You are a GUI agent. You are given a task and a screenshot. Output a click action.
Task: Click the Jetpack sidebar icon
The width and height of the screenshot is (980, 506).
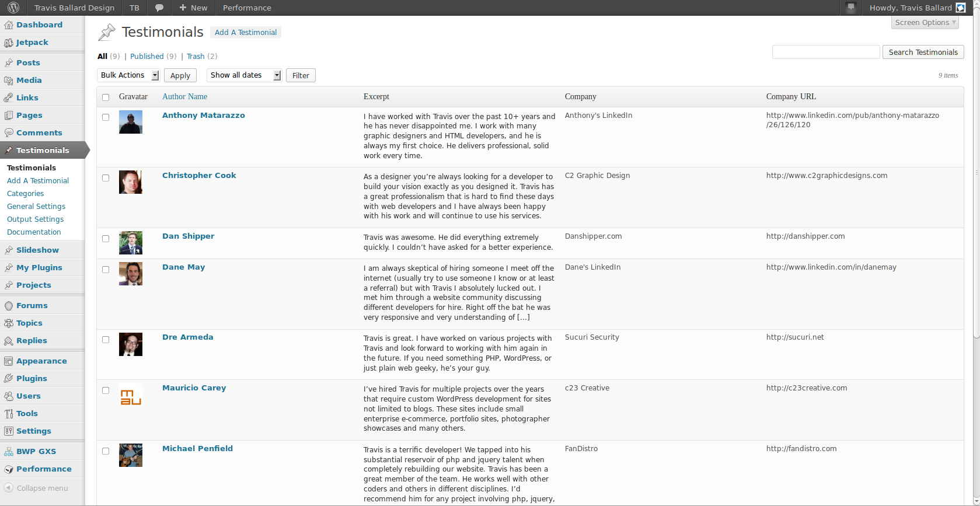8,43
